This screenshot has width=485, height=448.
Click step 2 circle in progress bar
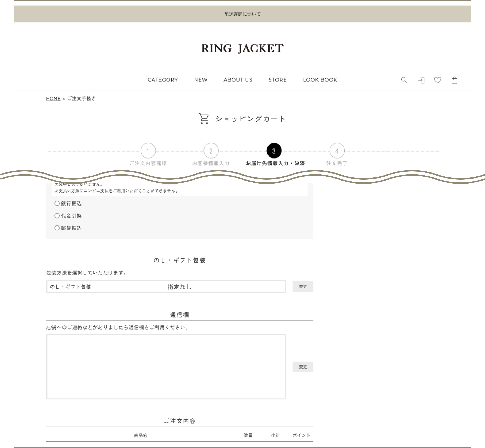pyautogui.click(x=211, y=151)
